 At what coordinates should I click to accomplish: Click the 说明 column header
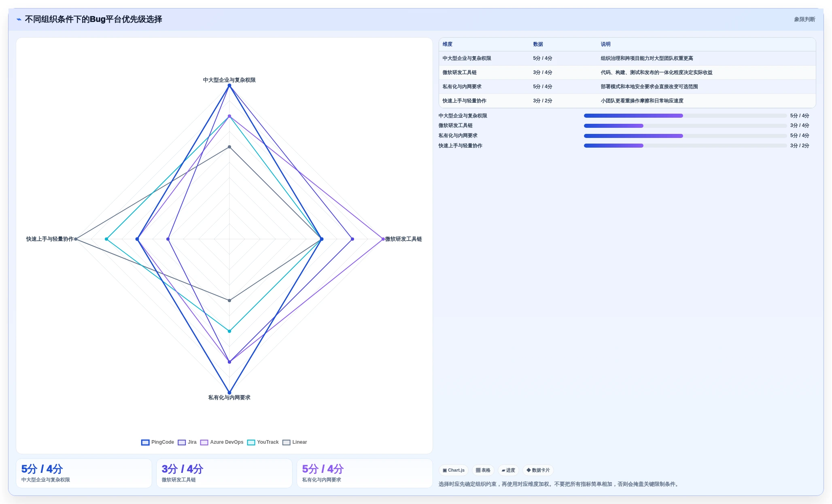coord(606,44)
